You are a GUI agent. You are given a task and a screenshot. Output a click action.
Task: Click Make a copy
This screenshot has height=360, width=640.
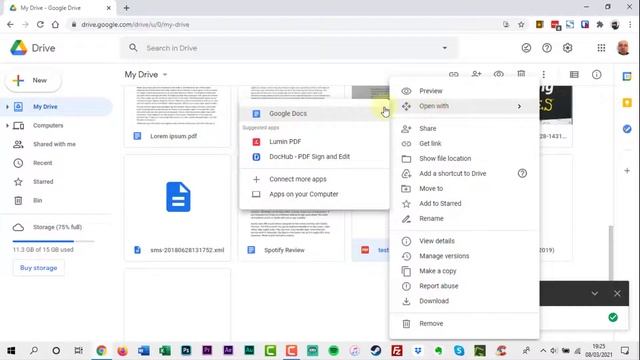[464, 271]
